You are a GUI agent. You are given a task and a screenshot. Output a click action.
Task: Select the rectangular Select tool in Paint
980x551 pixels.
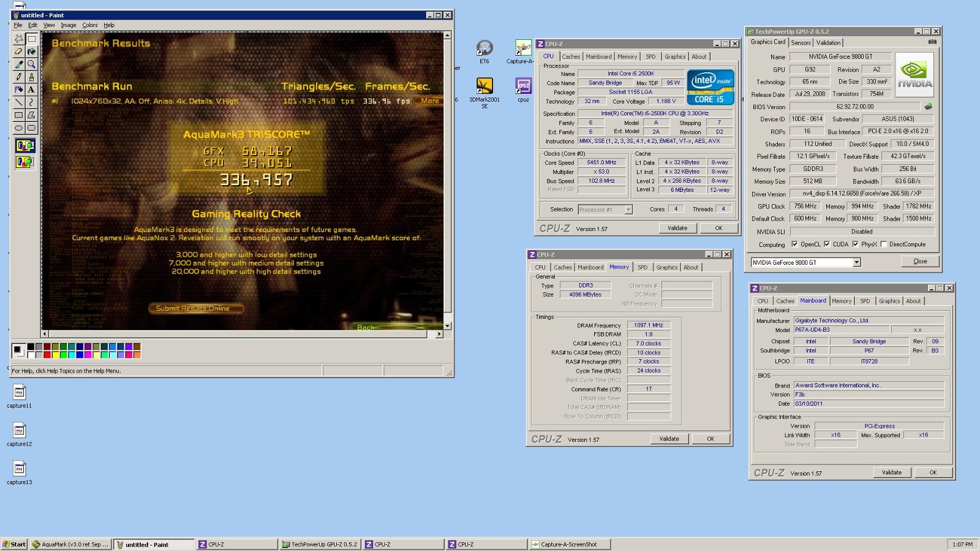point(31,39)
